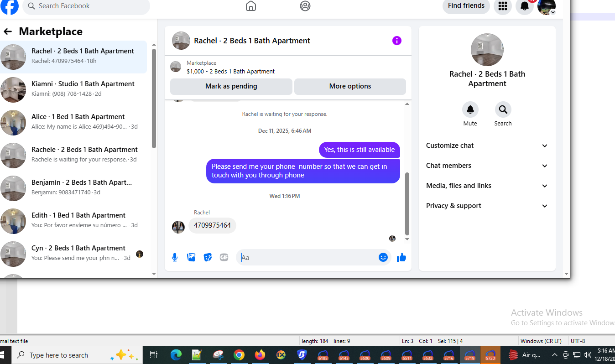The width and height of the screenshot is (615, 364).
Task: Open the notifications bell
Action: (x=525, y=6)
